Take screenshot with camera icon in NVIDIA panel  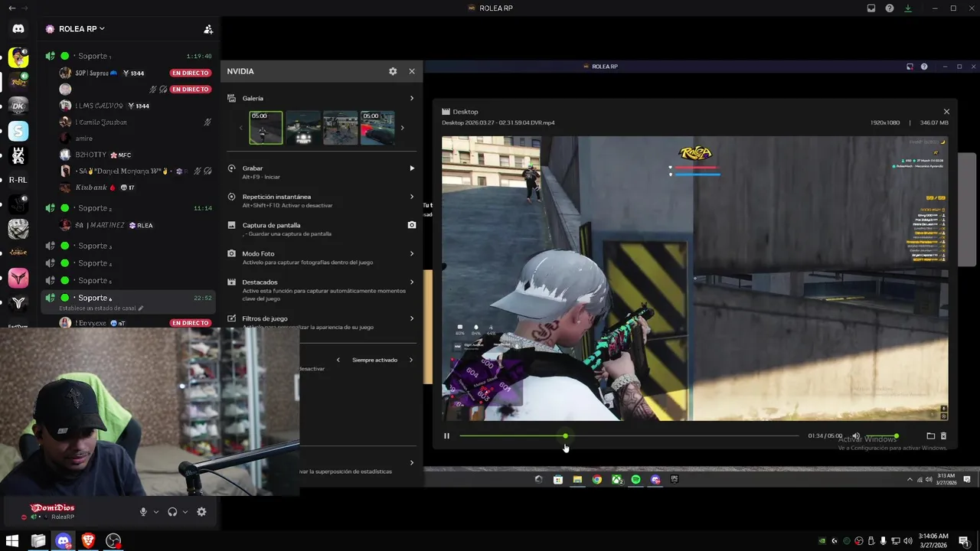[412, 225]
